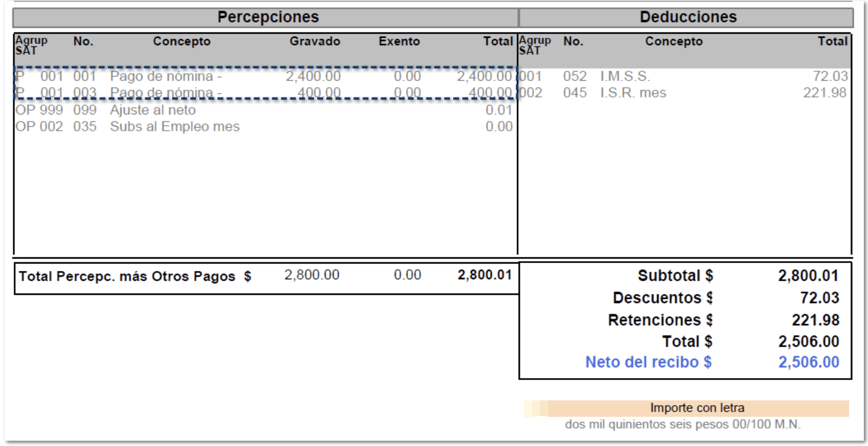The width and height of the screenshot is (868, 446).
Task: Click the Concepto header under Deducciones
Action: [x=673, y=42]
